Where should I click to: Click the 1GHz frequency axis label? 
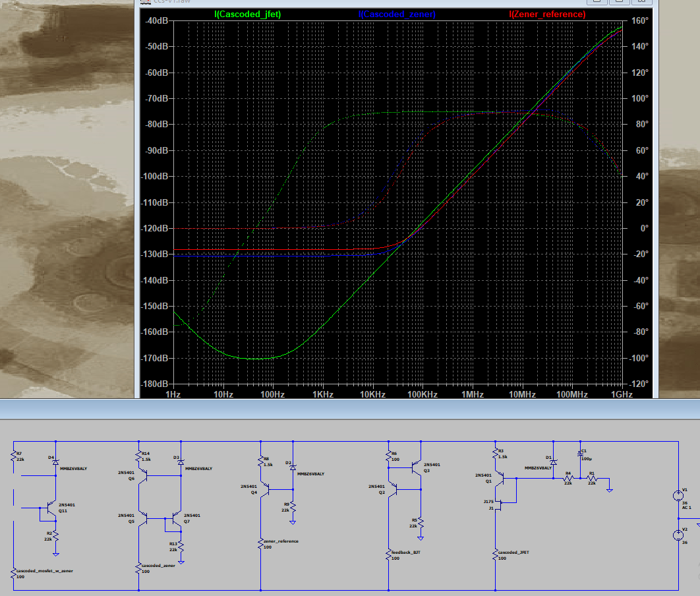(x=622, y=395)
